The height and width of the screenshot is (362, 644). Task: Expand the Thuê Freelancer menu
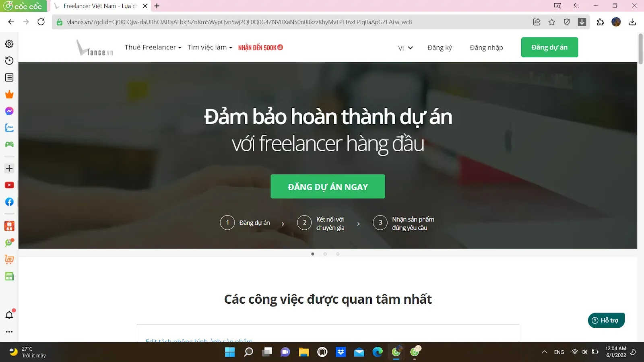(x=152, y=47)
